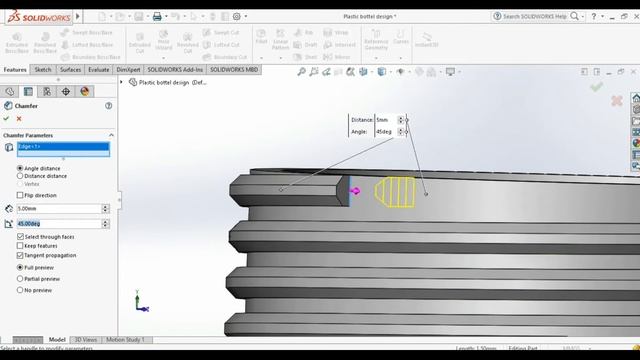Click the Search magnifier icon in title bar
This screenshot has width=640, height=360.
[x=574, y=16]
